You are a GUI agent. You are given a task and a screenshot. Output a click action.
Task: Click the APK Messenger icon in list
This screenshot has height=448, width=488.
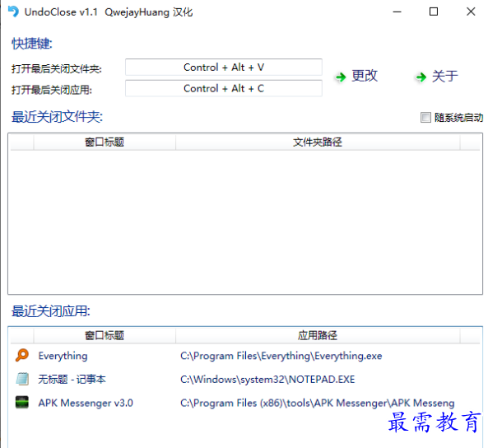click(x=22, y=402)
